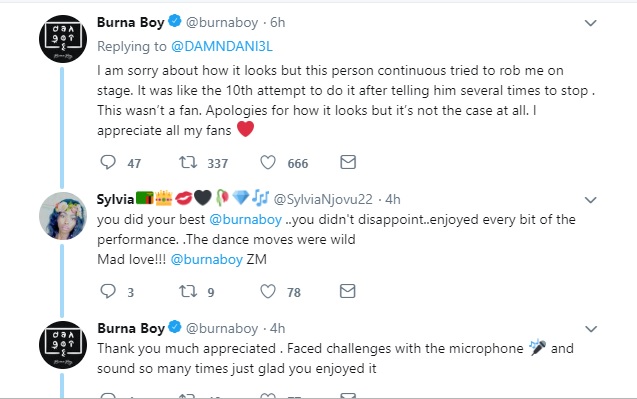The image size is (637, 399).
Task: Expand options chevron on first Burna Boy tweet
Action: tap(590, 23)
